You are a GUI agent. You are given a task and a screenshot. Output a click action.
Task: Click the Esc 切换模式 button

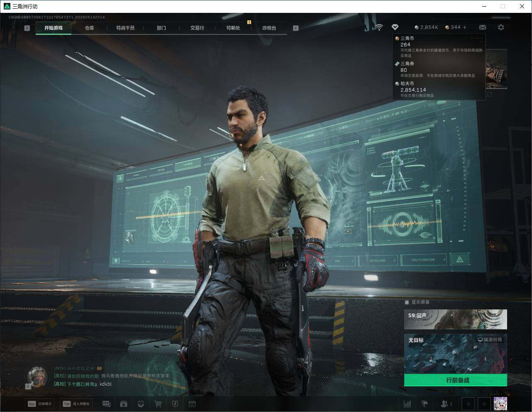click(40, 404)
